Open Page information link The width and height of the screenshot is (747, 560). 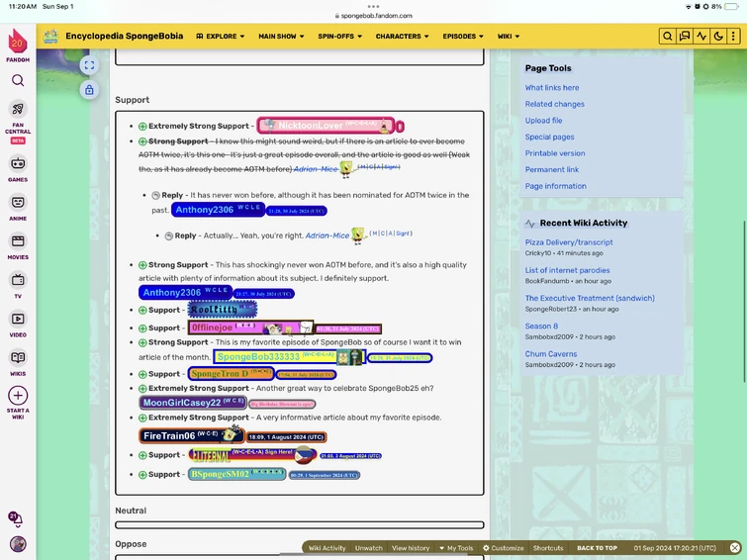point(555,186)
